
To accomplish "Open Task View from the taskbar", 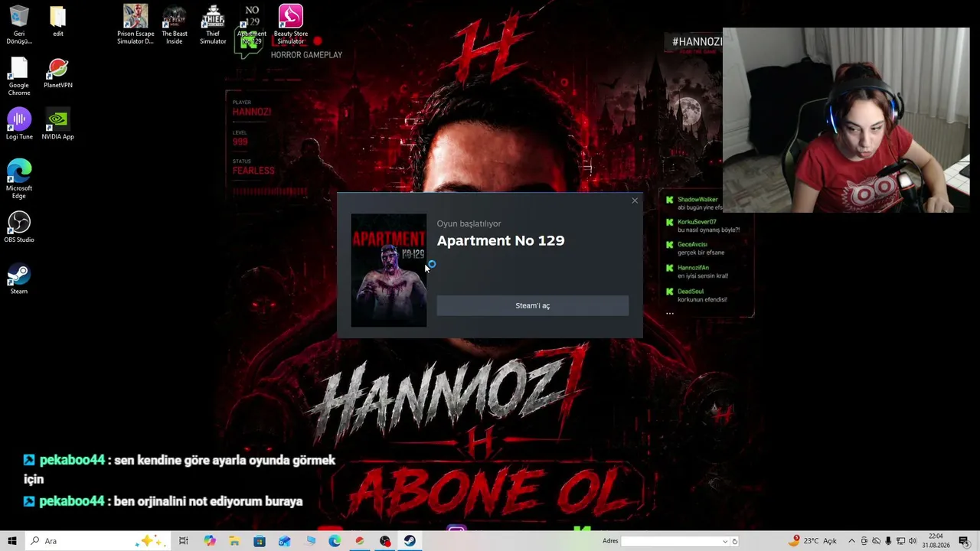I will coord(184,541).
